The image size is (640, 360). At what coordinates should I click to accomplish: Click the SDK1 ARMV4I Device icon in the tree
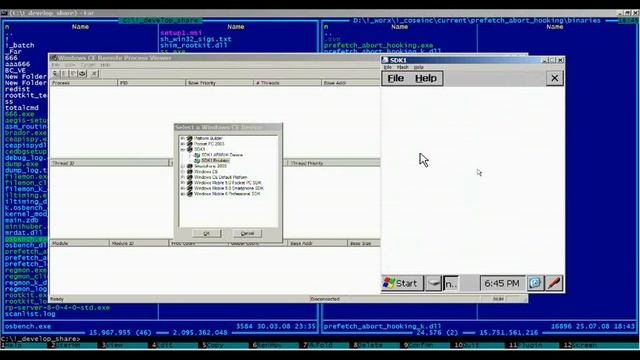[x=197, y=155]
